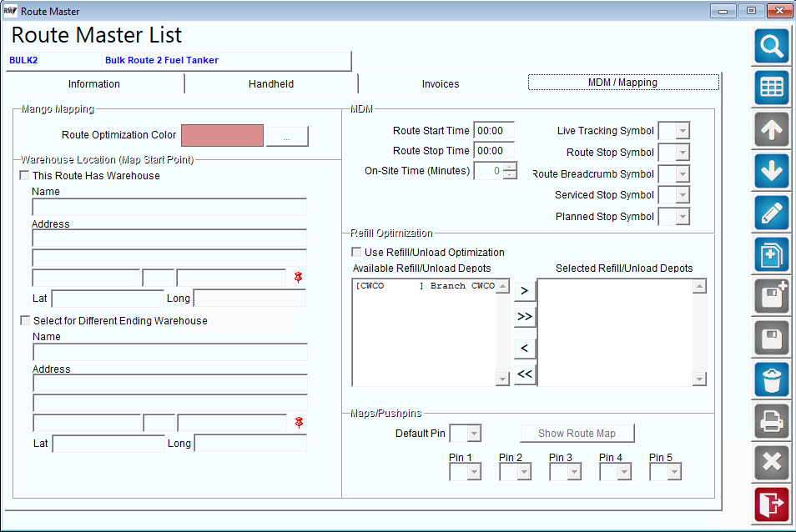Click the Route Stop Time field
796x532 pixels.
[494, 151]
